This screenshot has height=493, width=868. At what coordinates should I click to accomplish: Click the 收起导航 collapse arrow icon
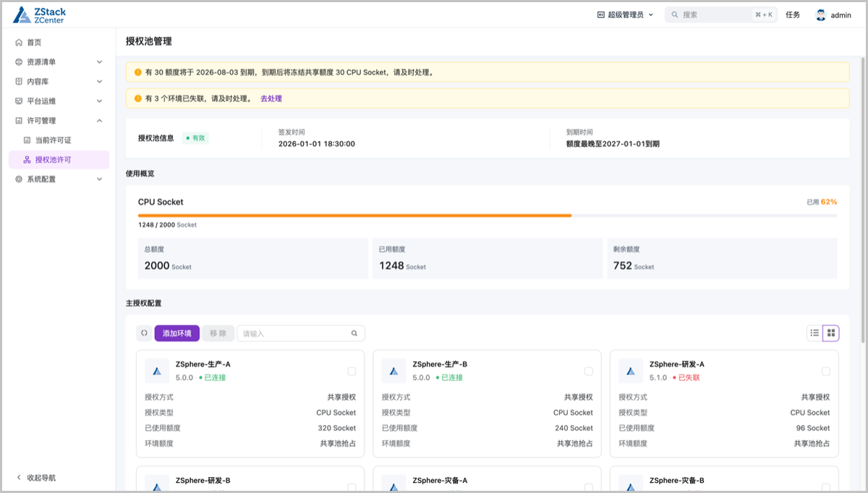[19, 478]
